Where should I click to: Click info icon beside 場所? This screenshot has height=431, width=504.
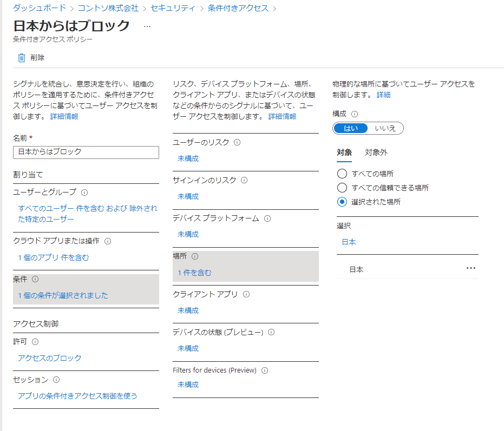tap(195, 256)
